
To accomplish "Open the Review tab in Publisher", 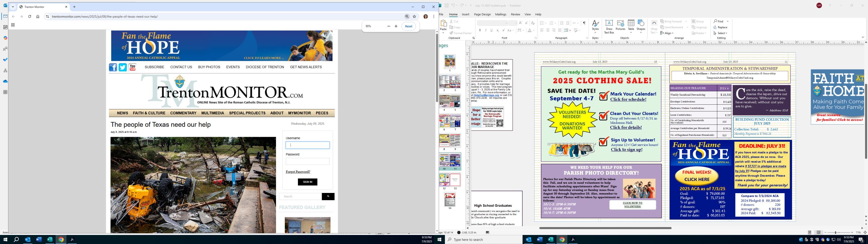I will (x=515, y=15).
